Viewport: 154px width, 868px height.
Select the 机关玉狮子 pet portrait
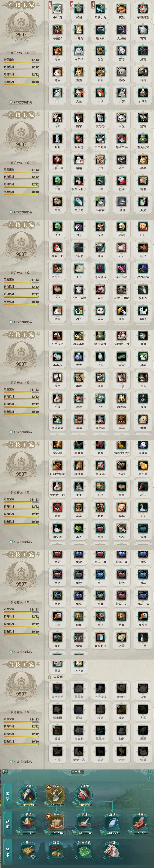(79, 181)
